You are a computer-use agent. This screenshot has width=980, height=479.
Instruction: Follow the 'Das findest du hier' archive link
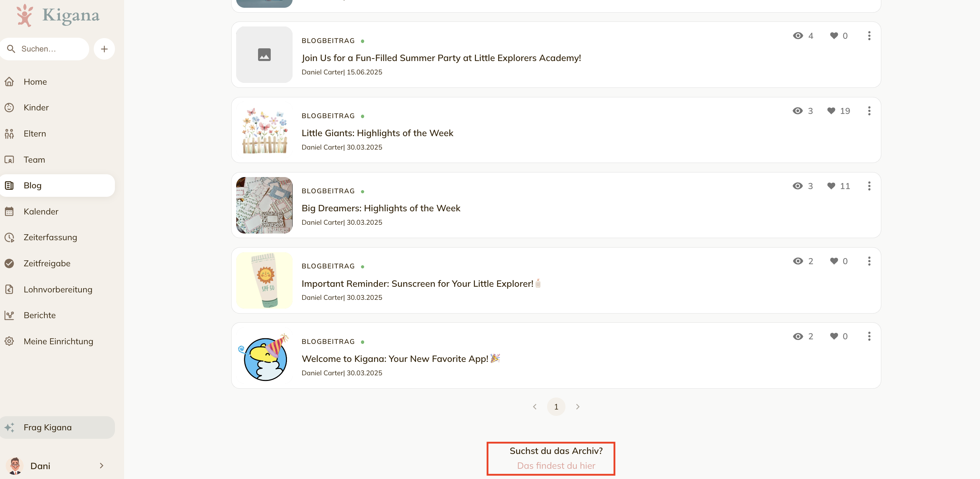tap(556, 465)
